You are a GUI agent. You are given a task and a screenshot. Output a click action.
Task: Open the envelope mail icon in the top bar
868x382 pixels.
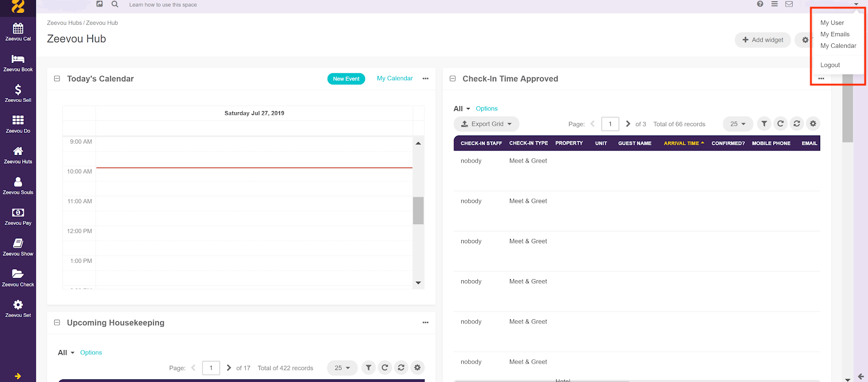click(x=789, y=4)
